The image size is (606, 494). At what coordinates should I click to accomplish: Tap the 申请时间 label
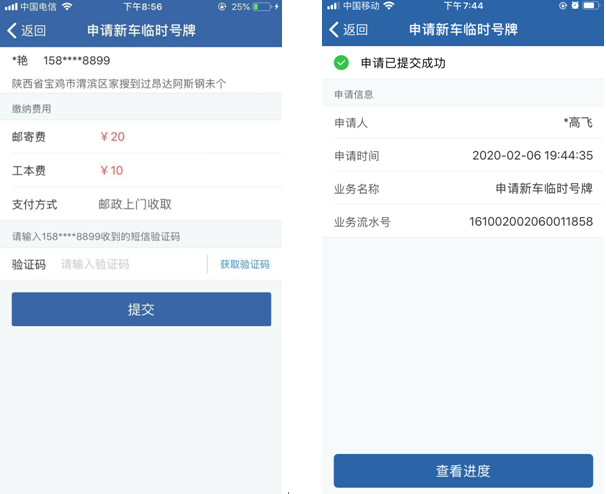[x=356, y=156]
